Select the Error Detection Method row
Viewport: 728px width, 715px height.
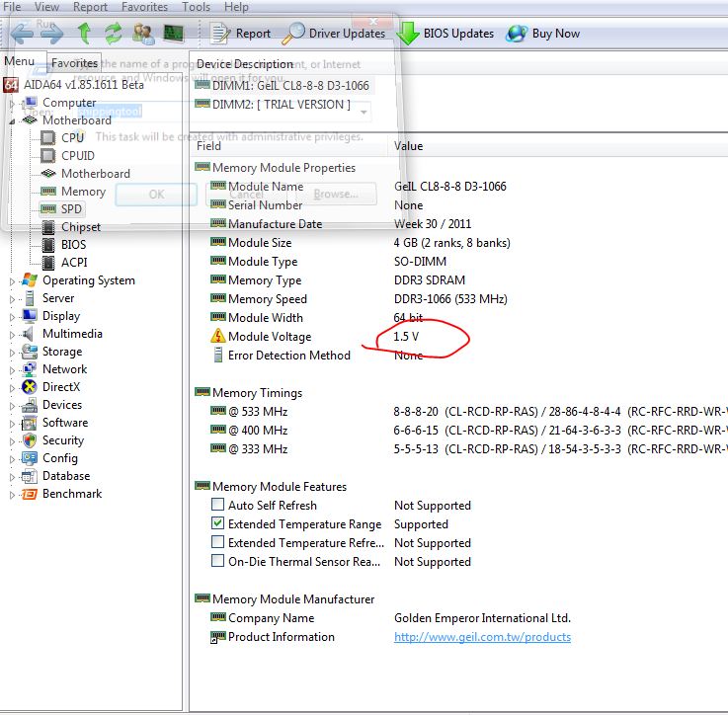coord(317,356)
